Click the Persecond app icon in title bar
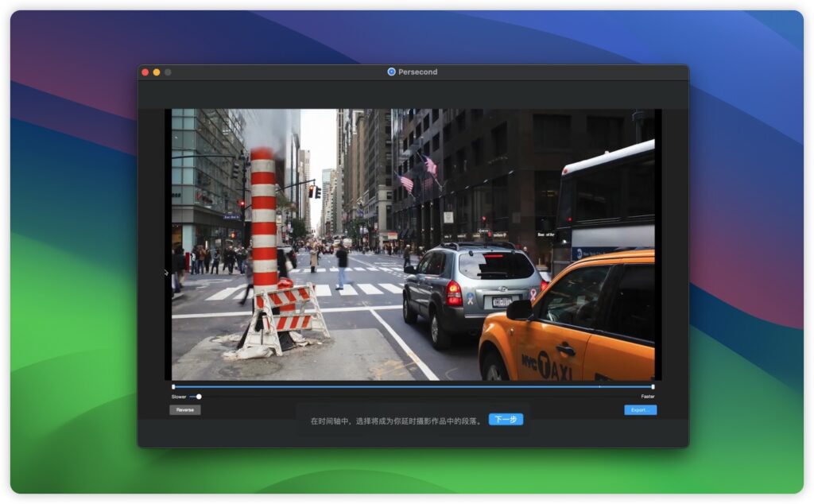 (x=391, y=72)
